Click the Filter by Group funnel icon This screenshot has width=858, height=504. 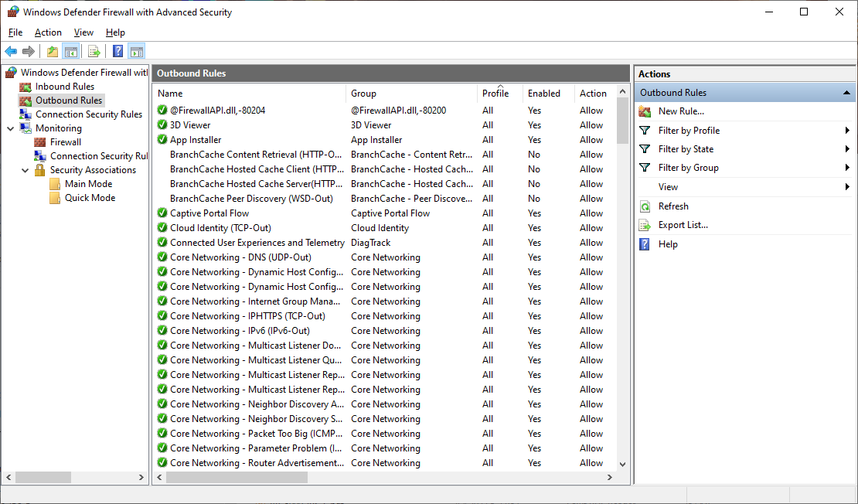(x=645, y=168)
